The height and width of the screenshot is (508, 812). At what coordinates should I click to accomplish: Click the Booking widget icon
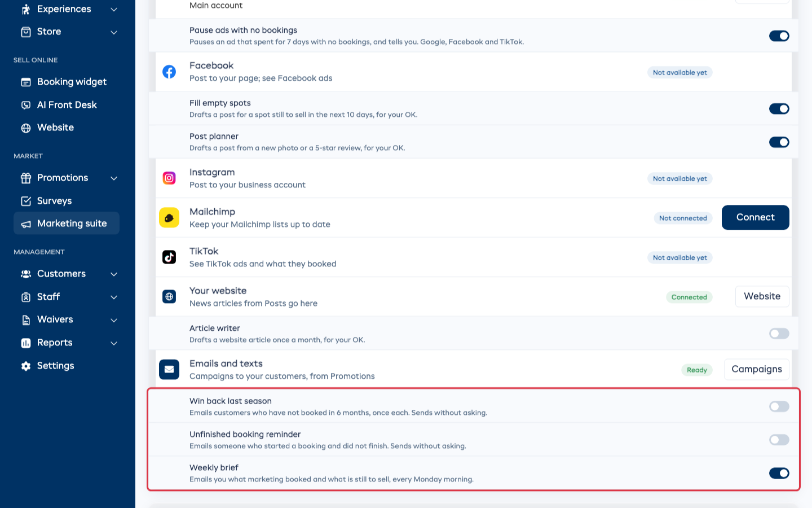(x=26, y=82)
